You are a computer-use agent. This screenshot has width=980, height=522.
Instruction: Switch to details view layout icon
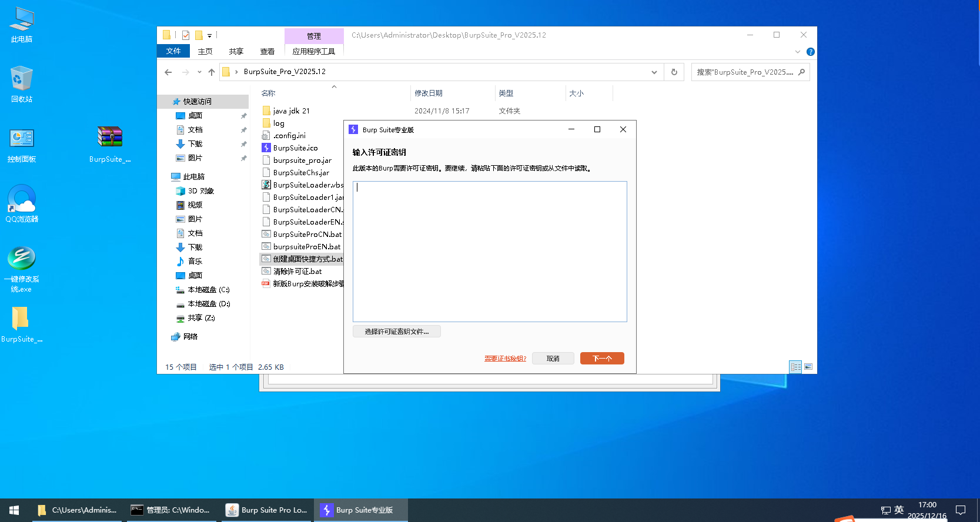(x=795, y=367)
